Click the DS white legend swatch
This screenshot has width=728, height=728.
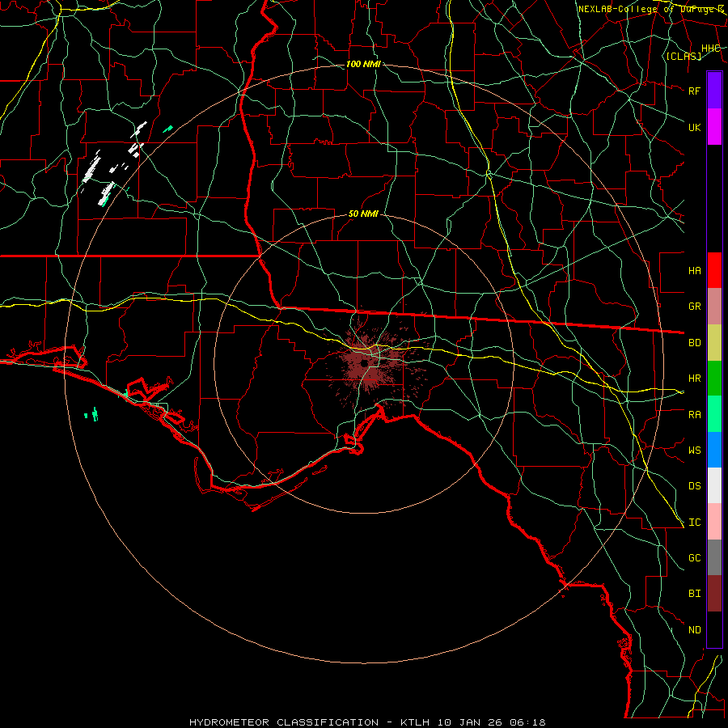pyautogui.click(x=714, y=485)
